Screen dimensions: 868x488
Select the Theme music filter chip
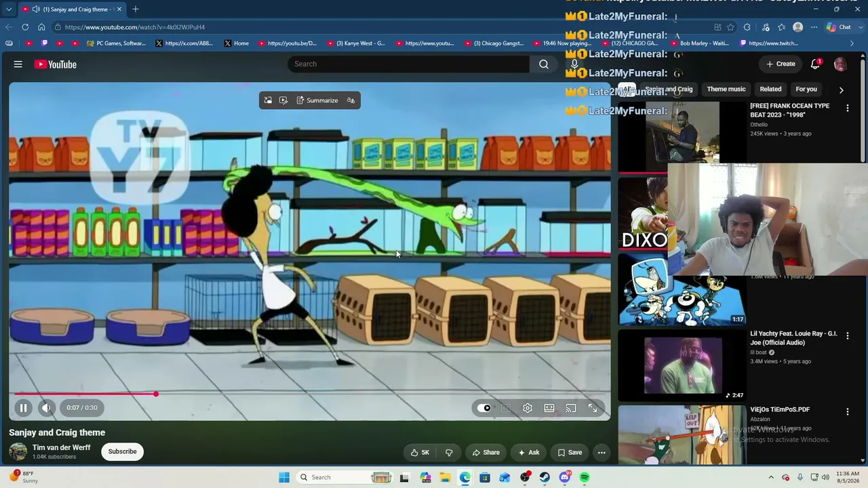(726, 89)
